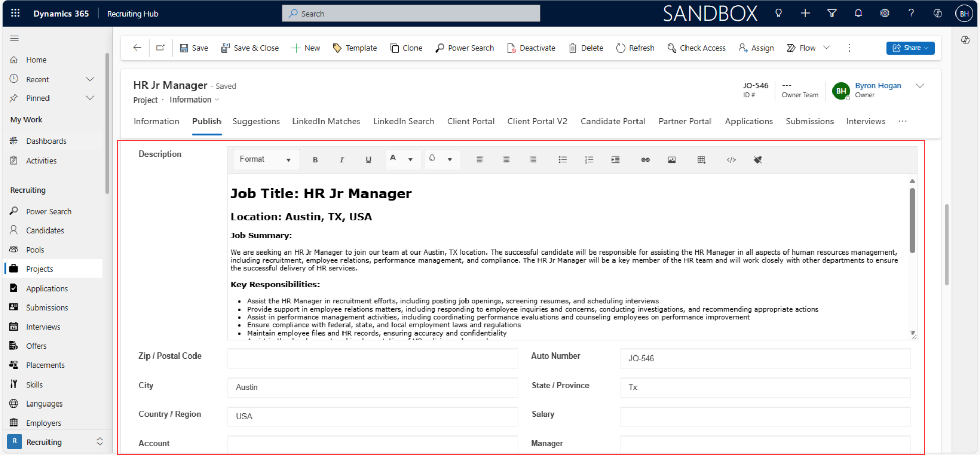Switch the Recruiting area at bottom
The height and width of the screenshot is (457, 980).
pyautogui.click(x=56, y=442)
